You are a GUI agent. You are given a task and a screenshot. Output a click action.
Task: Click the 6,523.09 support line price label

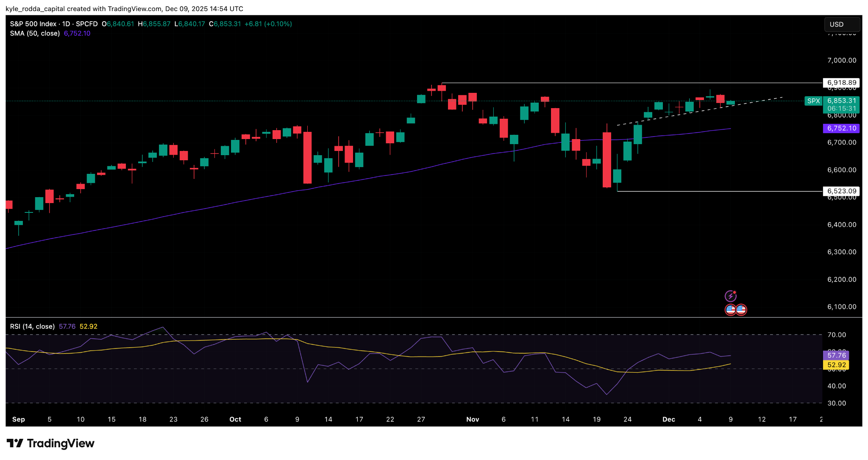[x=841, y=191]
